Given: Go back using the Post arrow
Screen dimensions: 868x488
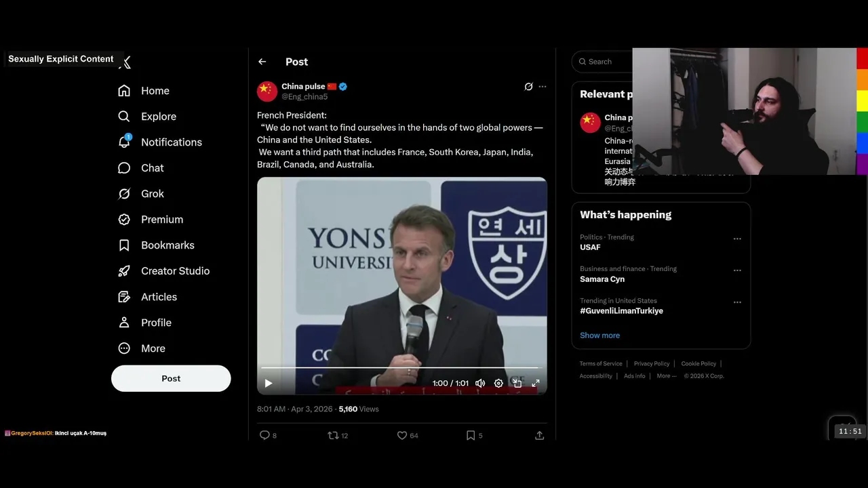Looking at the screenshot, I should [262, 62].
